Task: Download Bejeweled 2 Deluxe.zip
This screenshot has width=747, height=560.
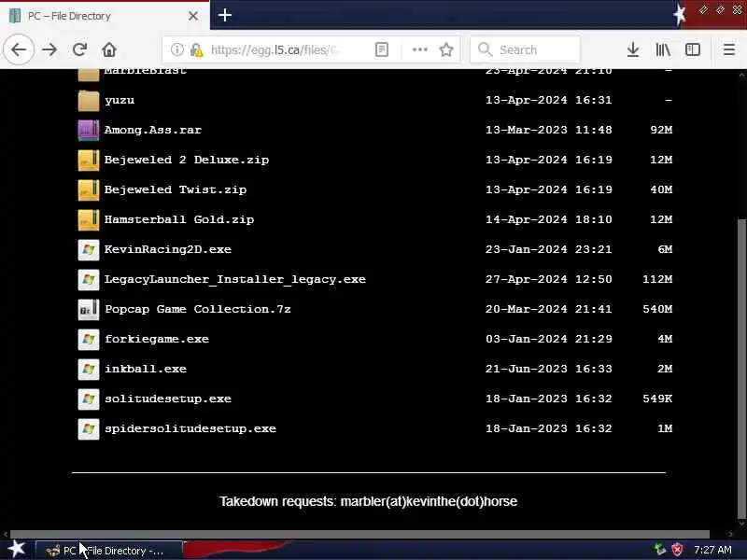Action: (x=187, y=160)
